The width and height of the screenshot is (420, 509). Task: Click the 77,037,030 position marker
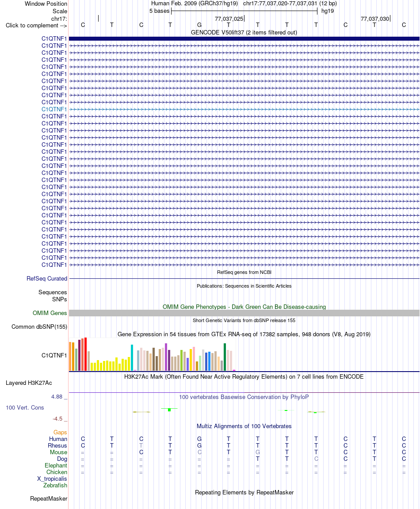(x=375, y=19)
